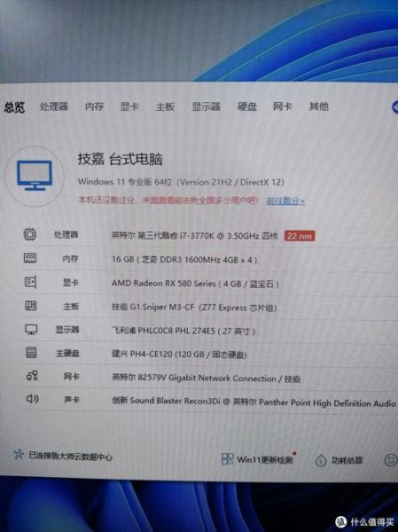Click the 声卡 row label

pyautogui.click(x=72, y=400)
